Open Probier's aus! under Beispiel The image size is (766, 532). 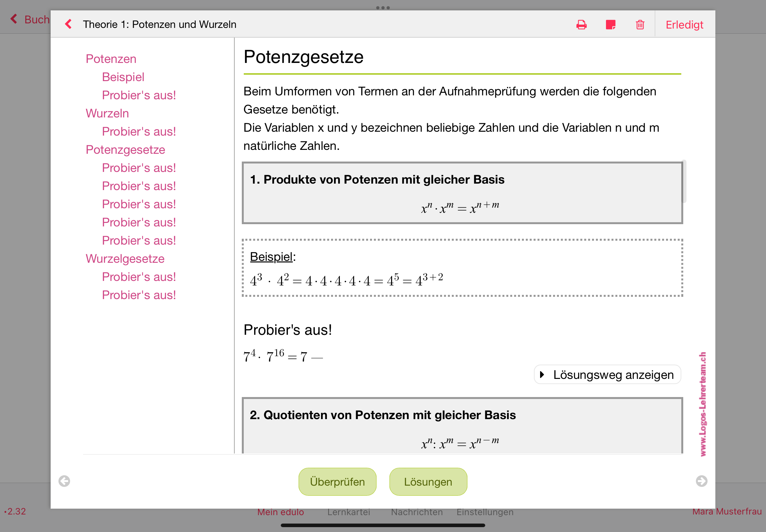point(139,95)
